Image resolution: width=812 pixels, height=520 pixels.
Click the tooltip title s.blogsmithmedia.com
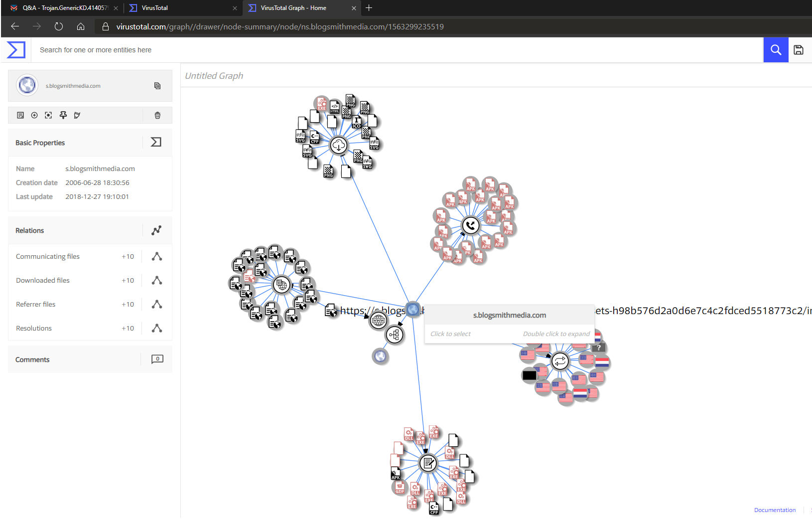510,315
